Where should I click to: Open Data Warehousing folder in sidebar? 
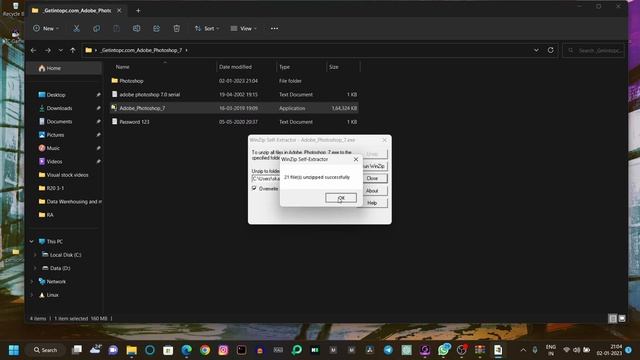69,202
